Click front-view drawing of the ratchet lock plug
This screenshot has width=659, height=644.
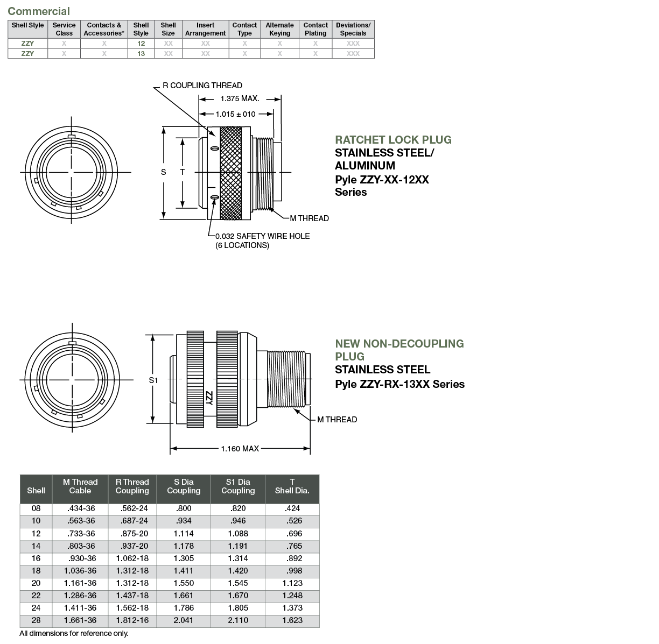pyautogui.click(x=72, y=172)
